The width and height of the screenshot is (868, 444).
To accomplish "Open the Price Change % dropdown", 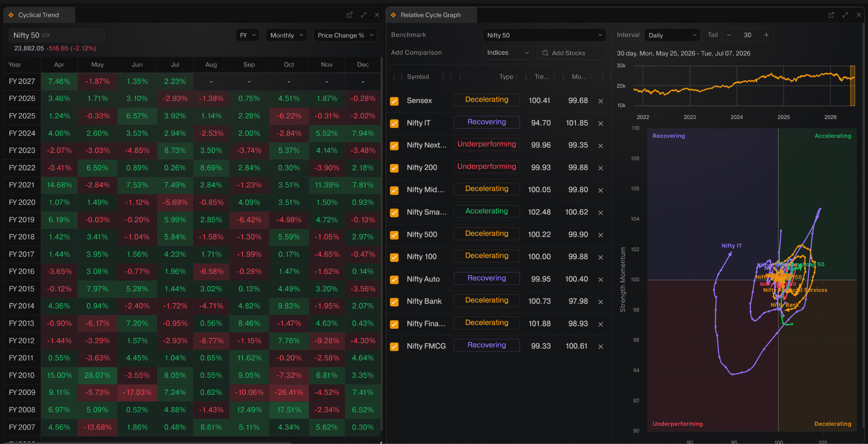I will tap(345, 35).
